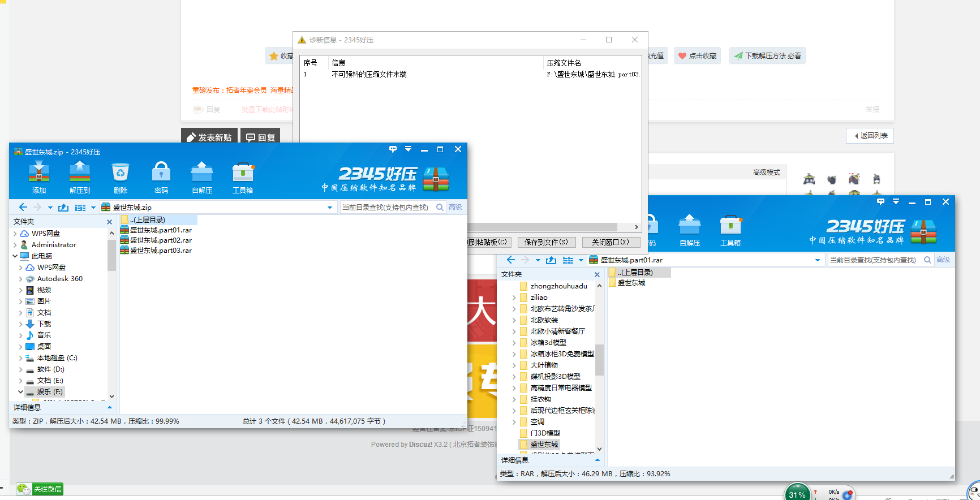This screenshot has height=500, width=980.
Task: Click the back arrow in the part01.rar window
Action: 511,260
